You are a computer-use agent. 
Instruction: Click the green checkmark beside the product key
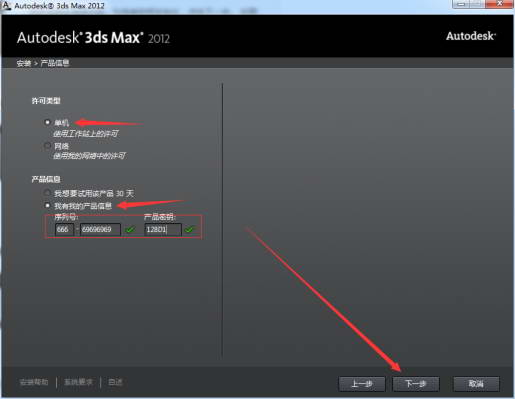click(x=189, y=229)
